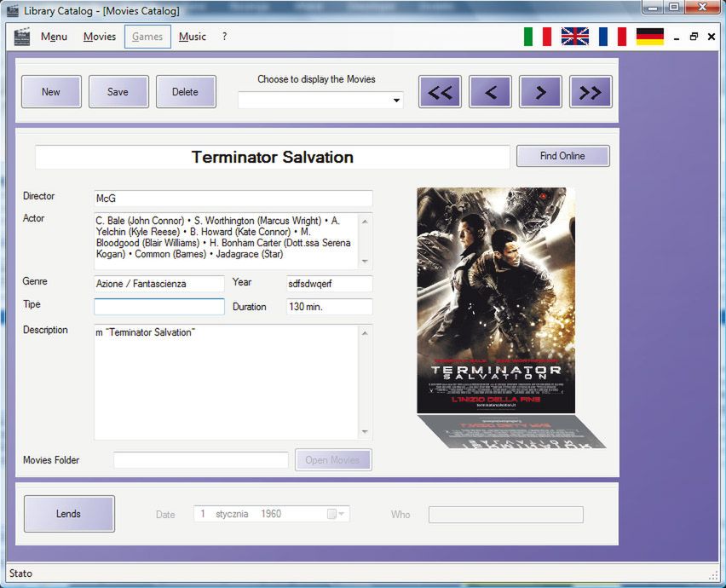726x588 pixels.
Task: Click the Director field containing McG
Action: (x=233, y=199)
